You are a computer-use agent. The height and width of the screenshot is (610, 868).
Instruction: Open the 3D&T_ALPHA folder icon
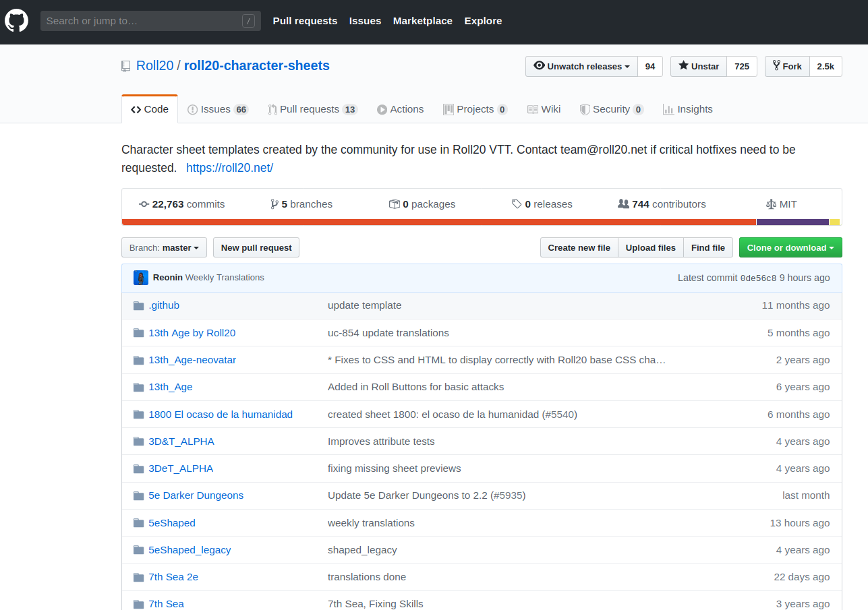click(x=139, y=441)
